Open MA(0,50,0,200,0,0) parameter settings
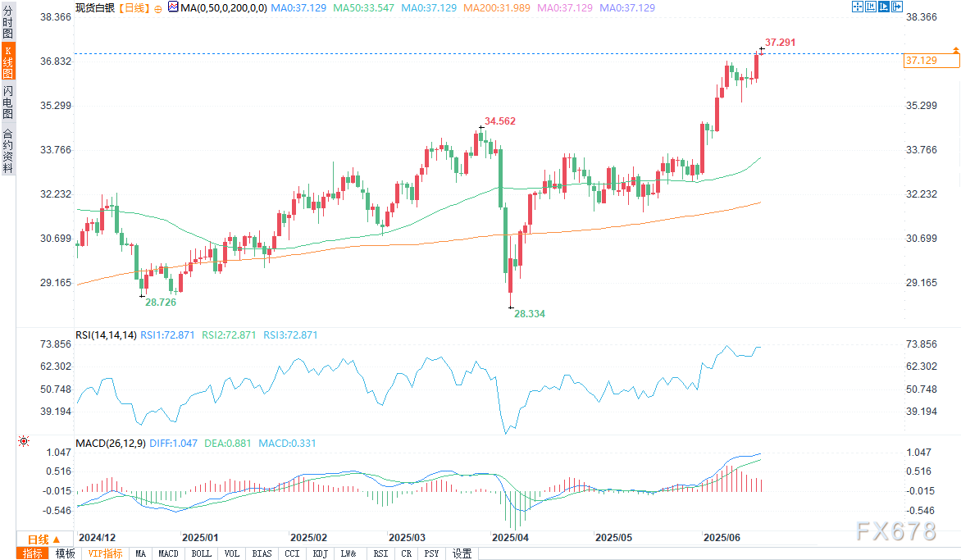The height and width of the screenshot is (560, 961). [223, 7]
